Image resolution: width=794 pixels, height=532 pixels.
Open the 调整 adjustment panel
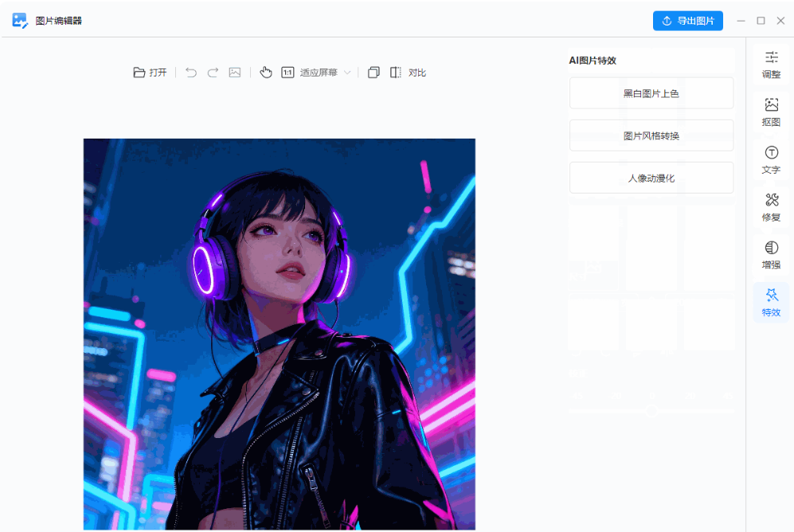(x=771, y=65)
